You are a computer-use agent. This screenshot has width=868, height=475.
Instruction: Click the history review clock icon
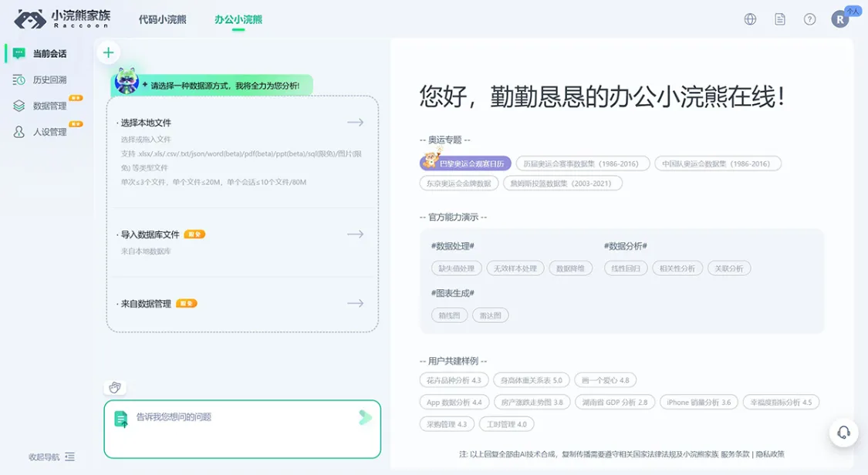pos(19,79)
